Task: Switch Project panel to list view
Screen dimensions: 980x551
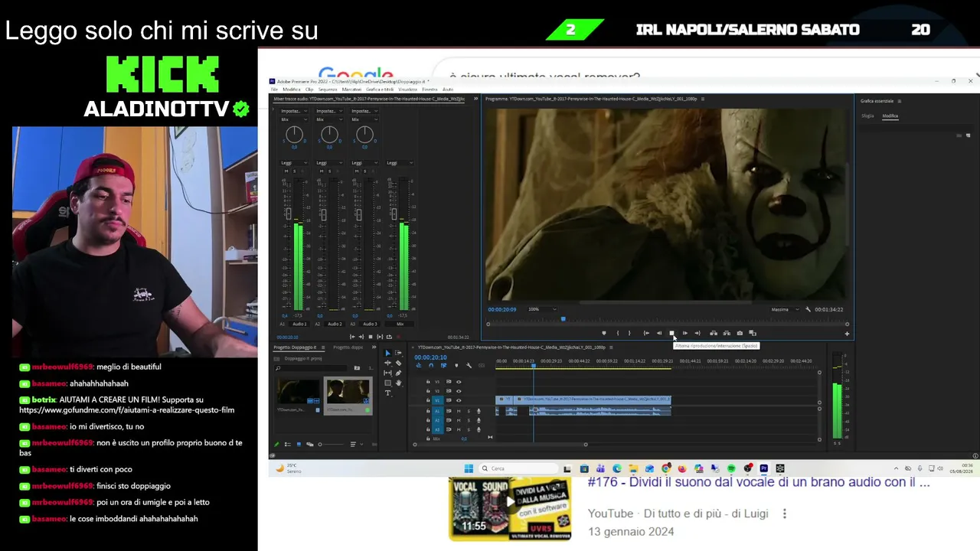Action: pos(288,444)
